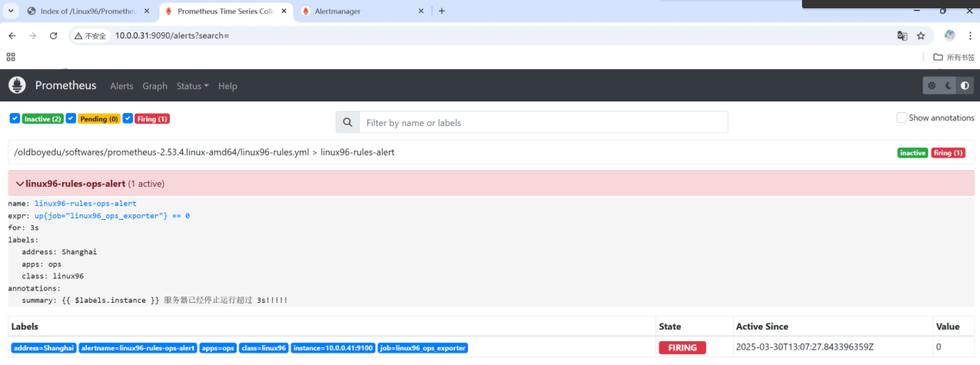The width and height of the screenshot is (980, 365).
Task: Switch to the Alertmanager tab
Action: point(363,11)
